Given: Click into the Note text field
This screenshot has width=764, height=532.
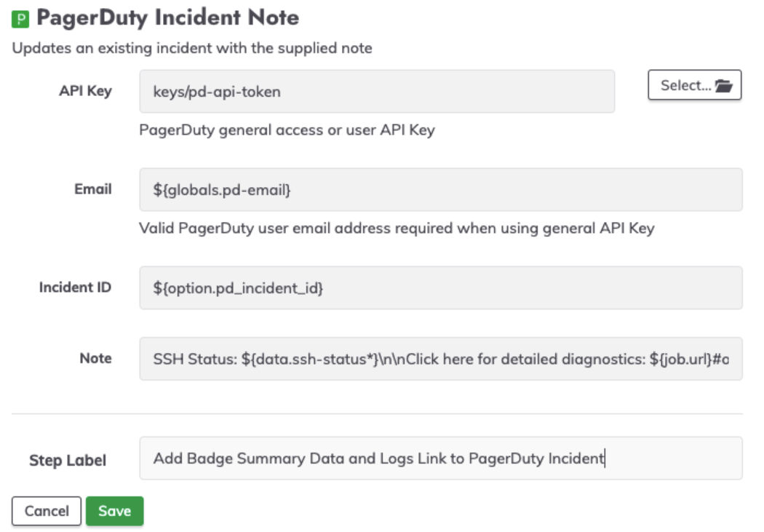Looking at the screenshot, I should click(440, 359).
